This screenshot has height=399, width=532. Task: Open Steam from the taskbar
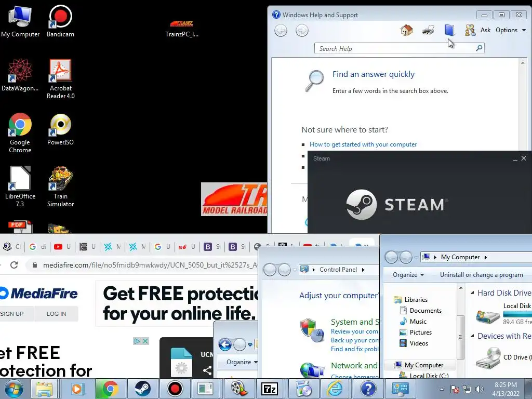[143, 389]
